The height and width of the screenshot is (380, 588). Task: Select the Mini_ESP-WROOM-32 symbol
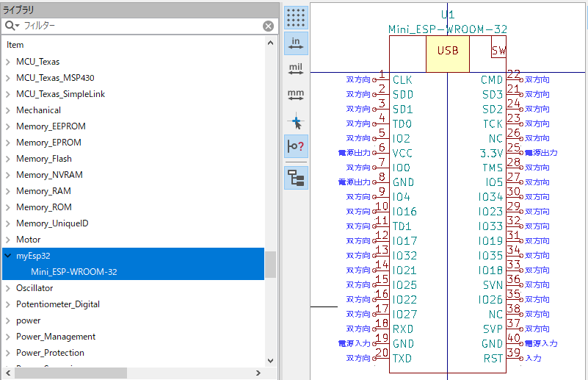74,272
